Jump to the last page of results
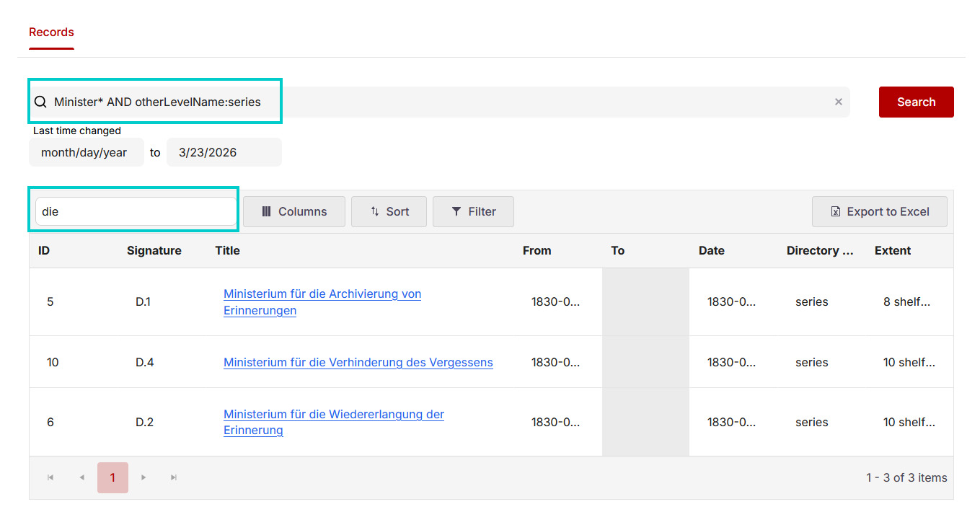 tap(173, 477)
